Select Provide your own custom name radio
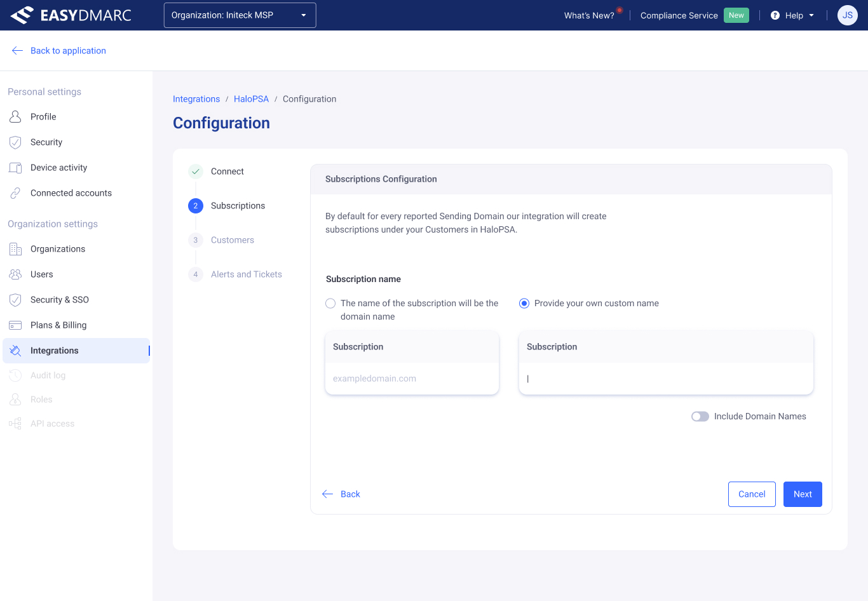The height and width of the screenshot is (601, 868). [524, 304]
